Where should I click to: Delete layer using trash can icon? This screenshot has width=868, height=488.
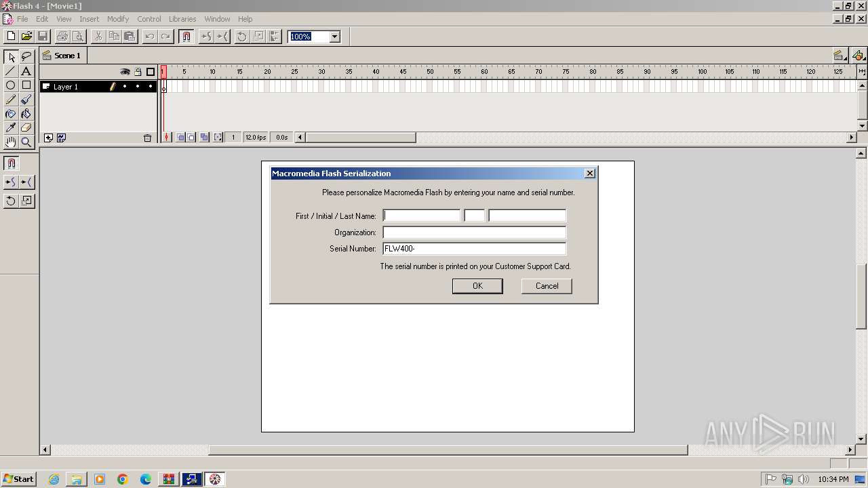pyautogui.click(x=148, y=138)
